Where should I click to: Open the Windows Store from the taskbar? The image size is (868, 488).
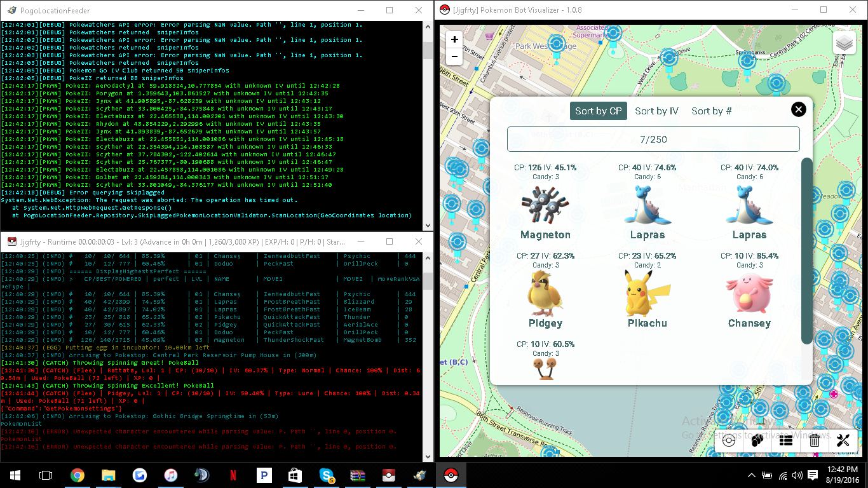[x=295, y=475]
